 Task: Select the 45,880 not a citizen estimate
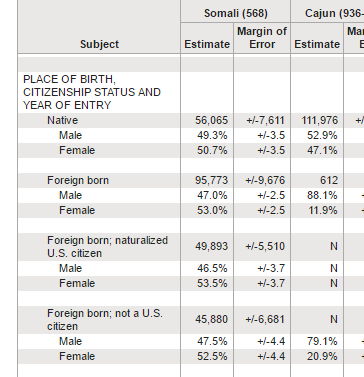pyautogui.click(x=211, y=320)
